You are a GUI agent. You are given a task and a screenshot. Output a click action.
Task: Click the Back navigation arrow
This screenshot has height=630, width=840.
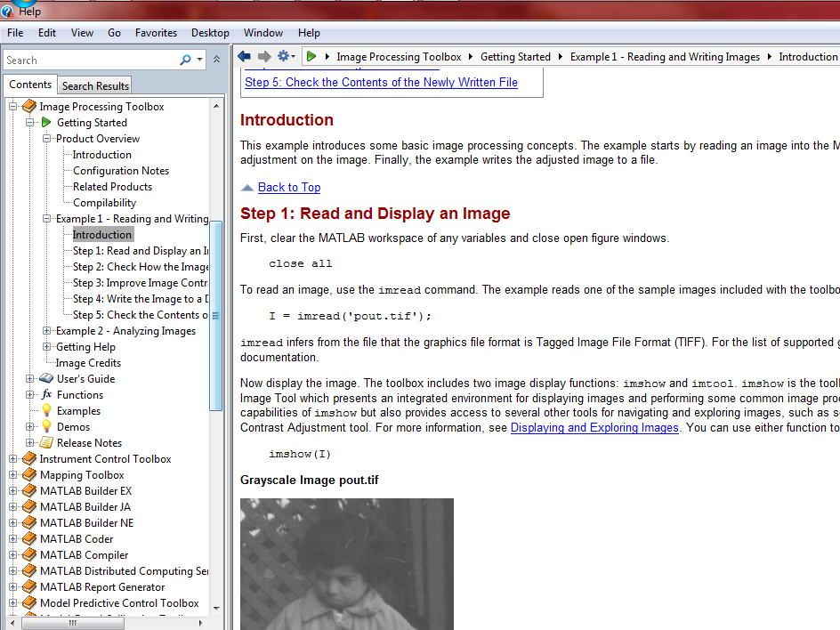click(x=245, y=56)
